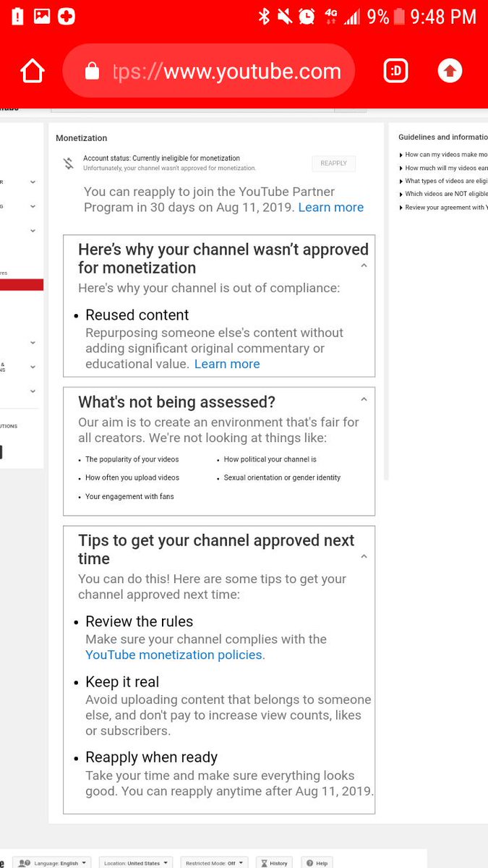
Task: Tap the question mark Help icon in footer
Action: [309, 863]
